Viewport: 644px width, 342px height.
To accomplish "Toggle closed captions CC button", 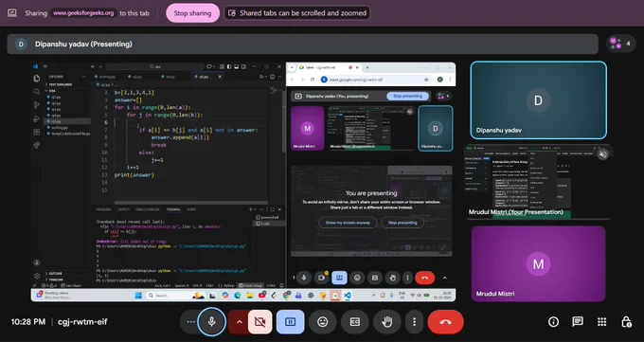I will (355, 321).
